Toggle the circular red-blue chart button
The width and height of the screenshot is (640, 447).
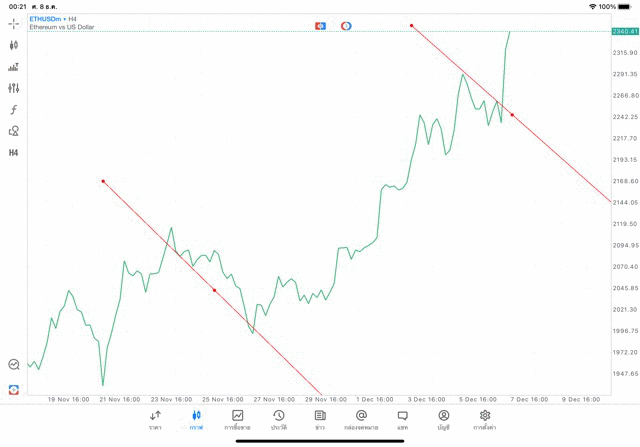[x=346, y=25]
